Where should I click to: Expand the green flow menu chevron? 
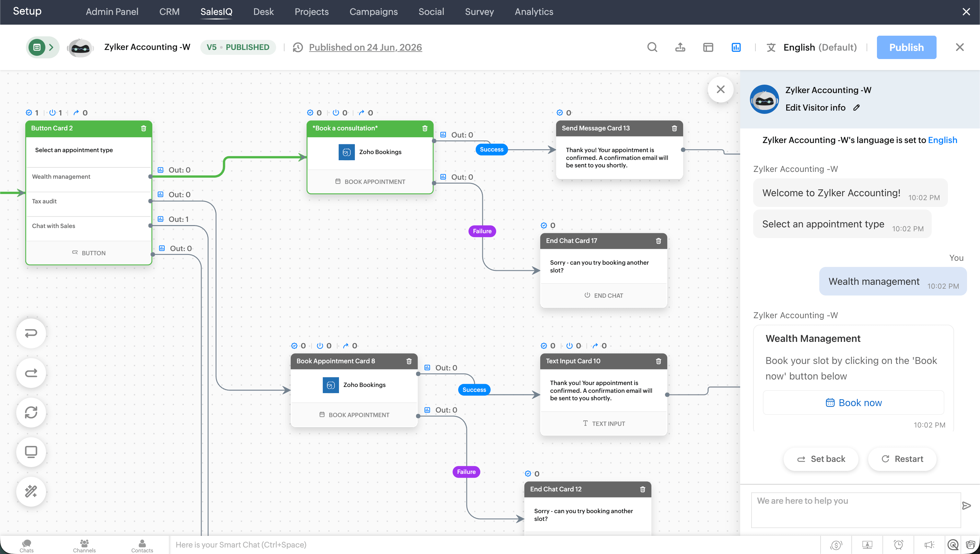(51, 47)
